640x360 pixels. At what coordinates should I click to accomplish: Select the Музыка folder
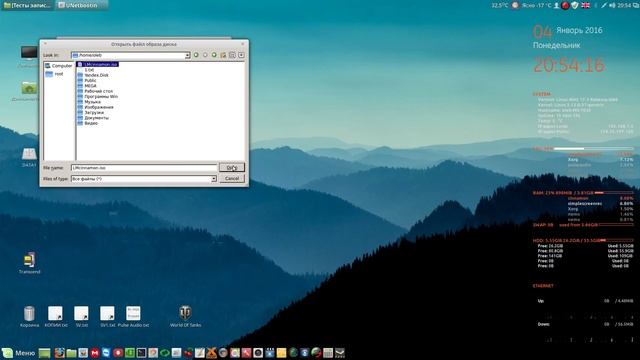(x=89, y=102)
